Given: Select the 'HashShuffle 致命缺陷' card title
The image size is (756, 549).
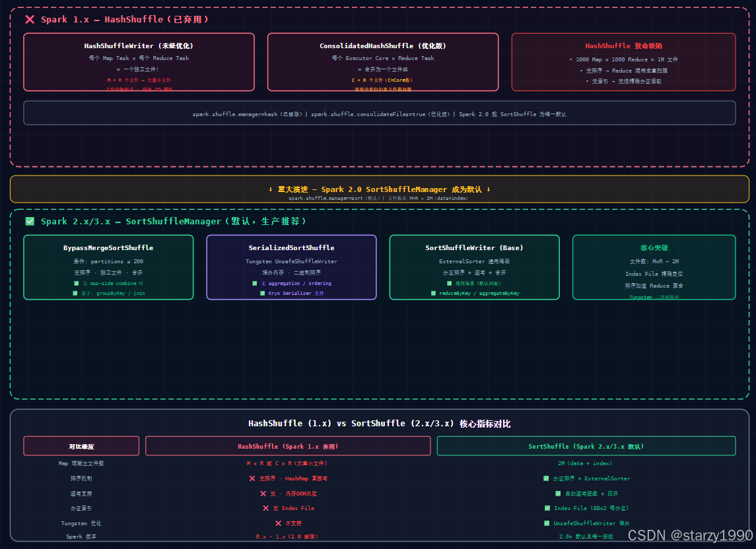Looking at the screenshot, I should point(623,46).
